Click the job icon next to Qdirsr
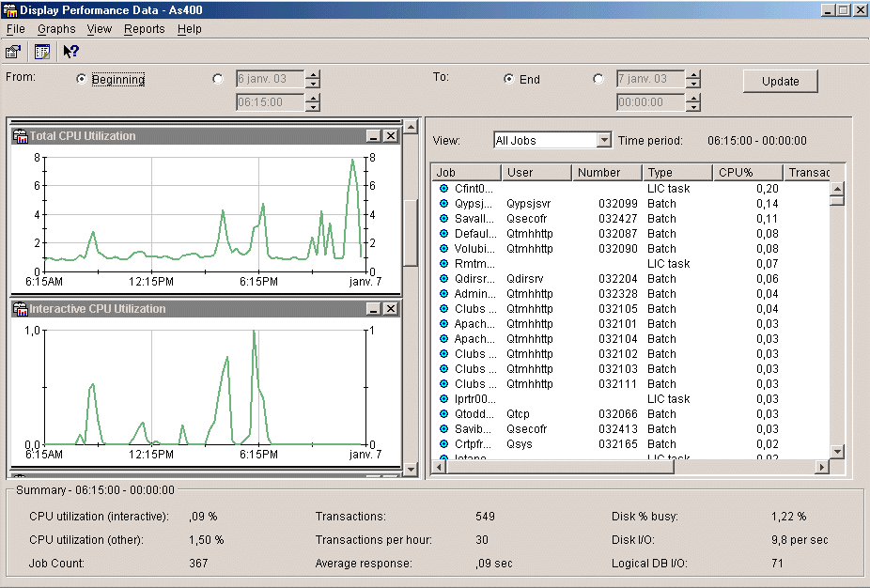This screenshot has height=588, width=870. [x=443, y=278]
